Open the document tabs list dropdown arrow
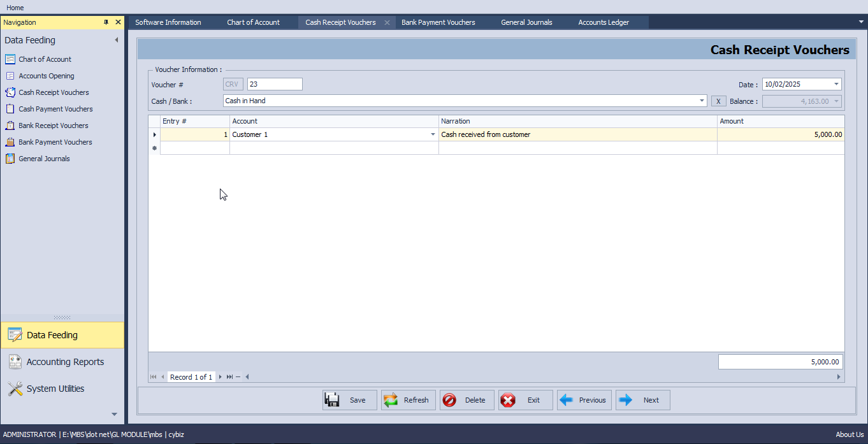 point(861,22)
